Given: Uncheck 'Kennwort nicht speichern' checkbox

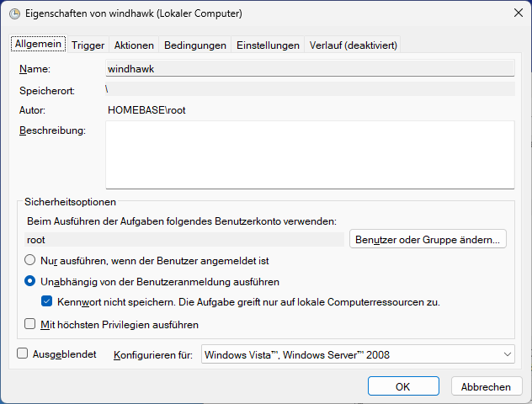Looking at the screenshot, I should click(x=47, y=301).
